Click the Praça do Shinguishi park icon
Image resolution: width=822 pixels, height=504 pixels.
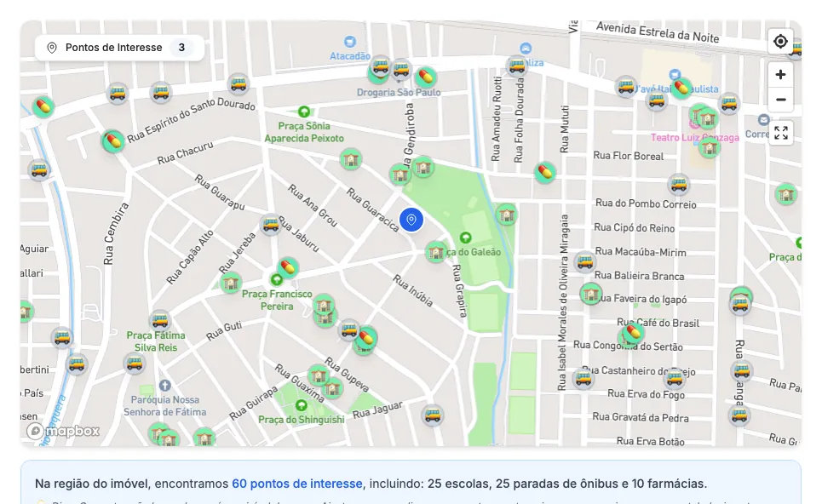[301, 405]
